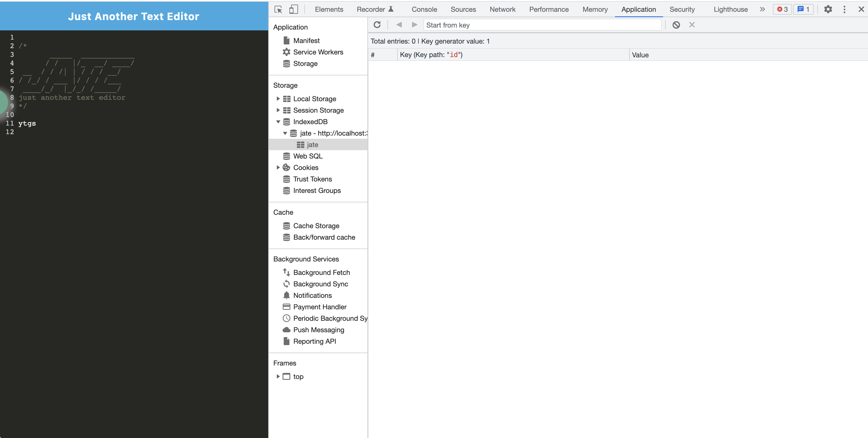Go to next page of entries
Screen dimensions: 868x438
coord(414,25)
